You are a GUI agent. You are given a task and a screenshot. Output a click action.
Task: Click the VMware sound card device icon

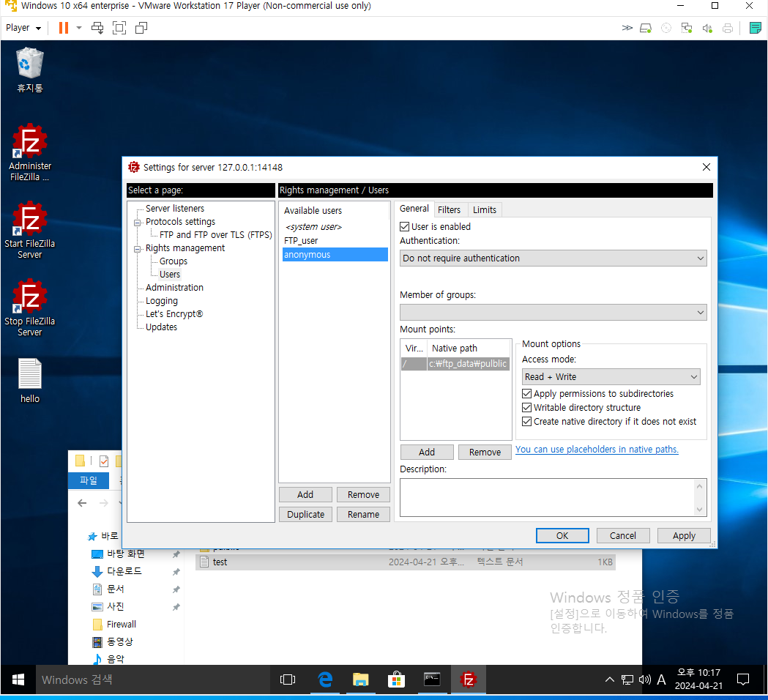[707, 29]
